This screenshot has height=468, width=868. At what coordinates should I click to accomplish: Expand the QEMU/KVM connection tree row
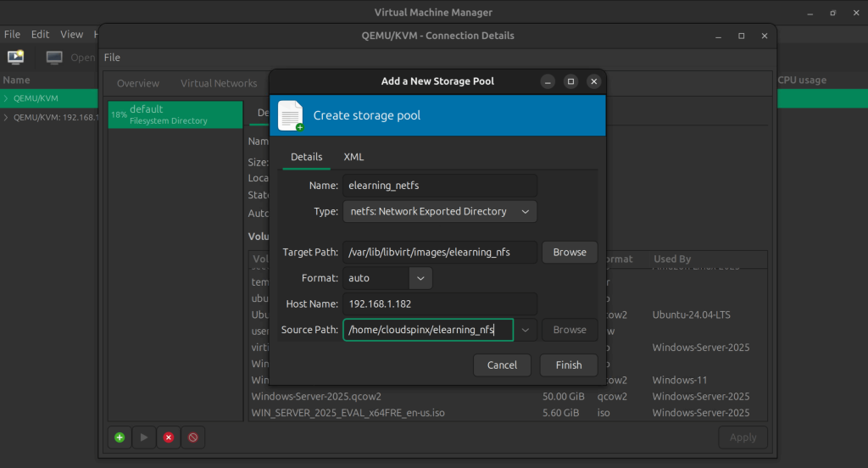coord(6,98)
